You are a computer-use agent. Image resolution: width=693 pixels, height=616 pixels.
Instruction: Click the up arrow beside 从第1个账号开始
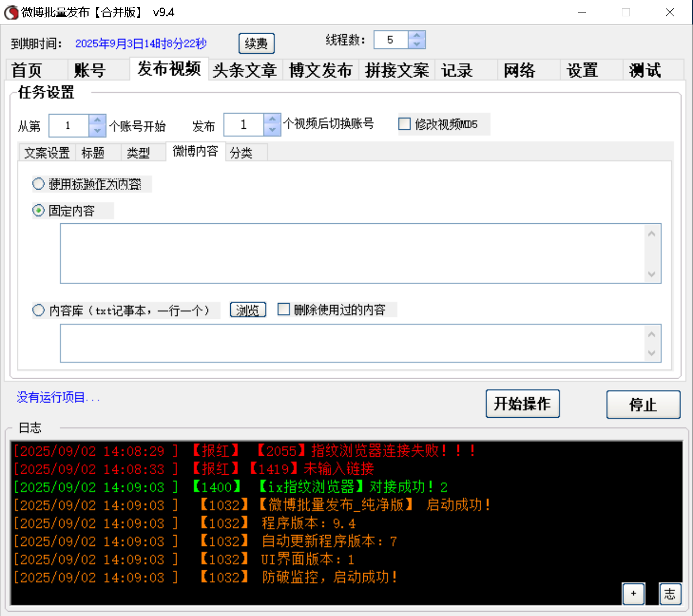tap(97, 120)
